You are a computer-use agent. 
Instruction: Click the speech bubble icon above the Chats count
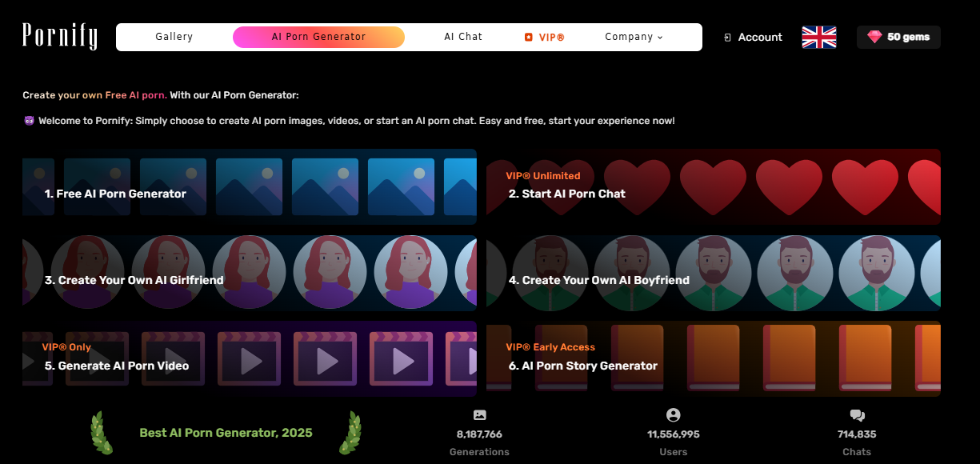pos(857,414)
